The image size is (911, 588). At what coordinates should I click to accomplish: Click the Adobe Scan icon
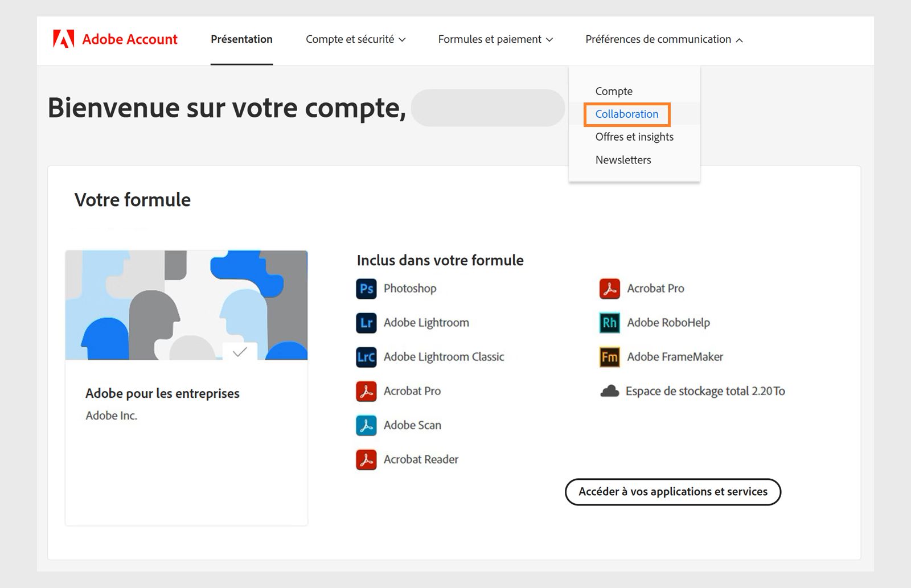pos(366,425)
